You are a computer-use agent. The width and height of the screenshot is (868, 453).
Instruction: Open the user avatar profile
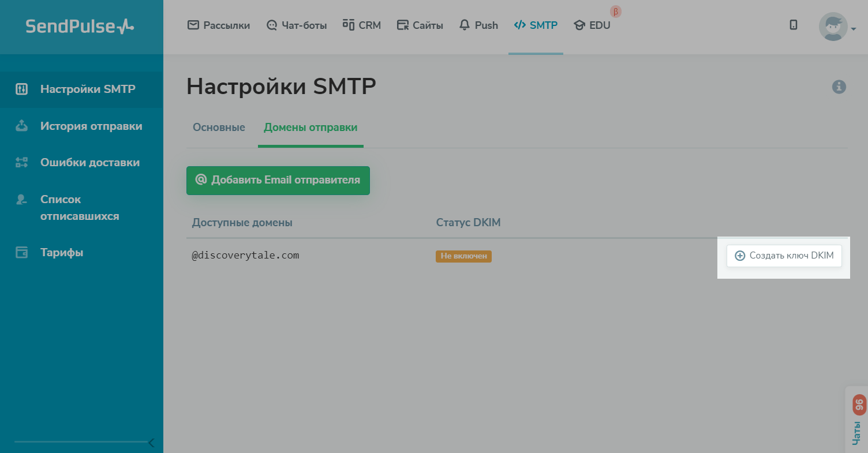[x=833, y=27]
